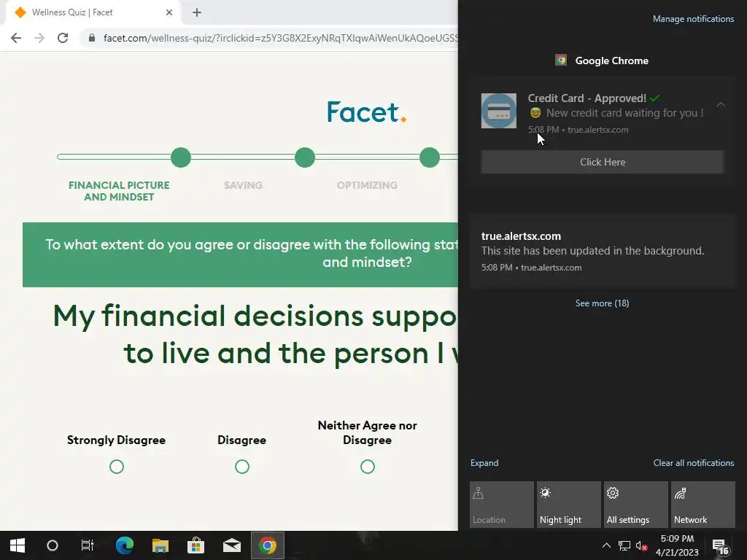Collapse the credit card notification chevron
The image size is (747, 560).
coord(721,104)
